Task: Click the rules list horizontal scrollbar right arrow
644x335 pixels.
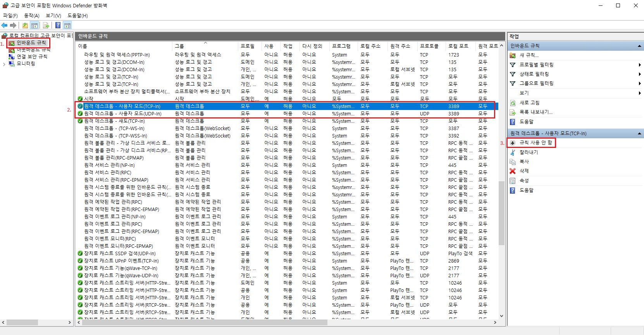Action: coord(495,322)
